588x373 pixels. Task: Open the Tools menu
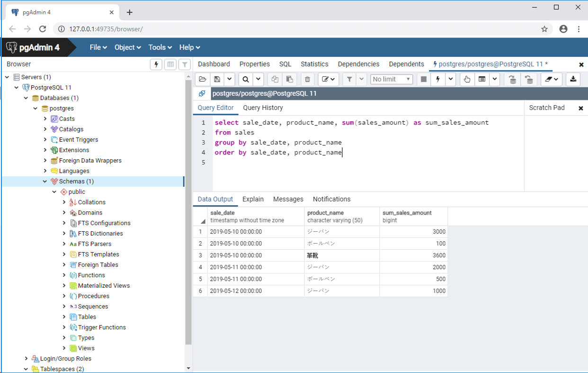pyautogui.click(x=160, y=47)
